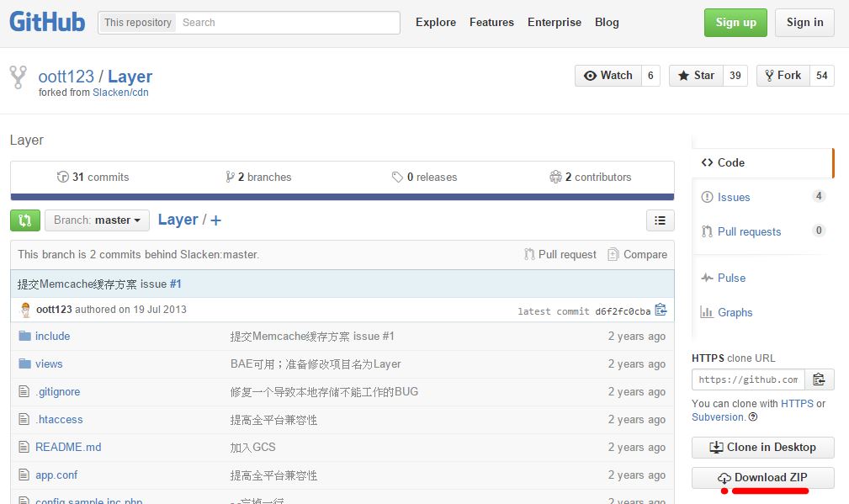Open the stargazers count 39

pyautogui.click(x=735, y=76)
